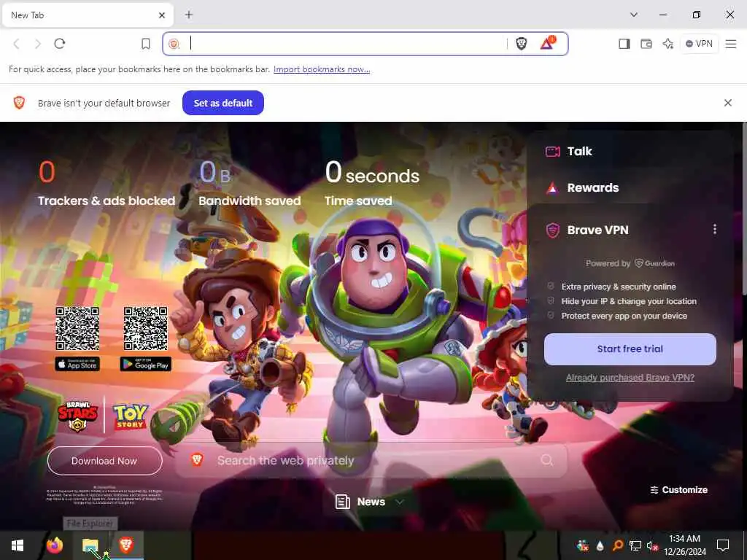Open the network tray icon

click(635, 545)
